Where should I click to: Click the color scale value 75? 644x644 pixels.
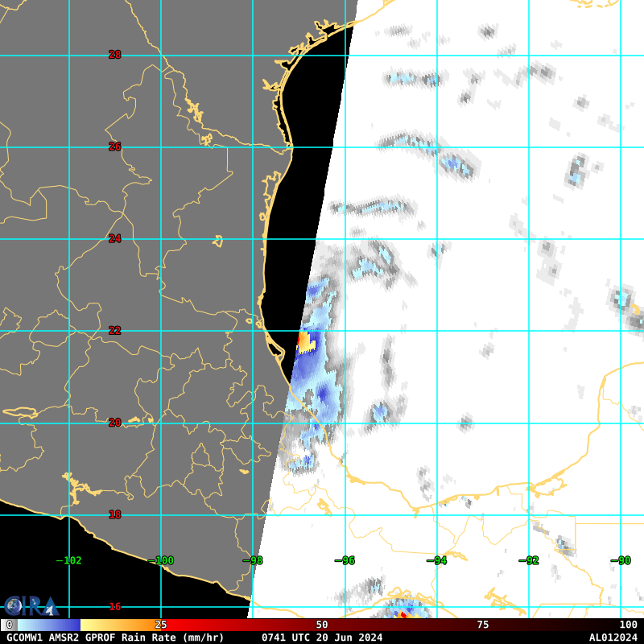(483, 625)
